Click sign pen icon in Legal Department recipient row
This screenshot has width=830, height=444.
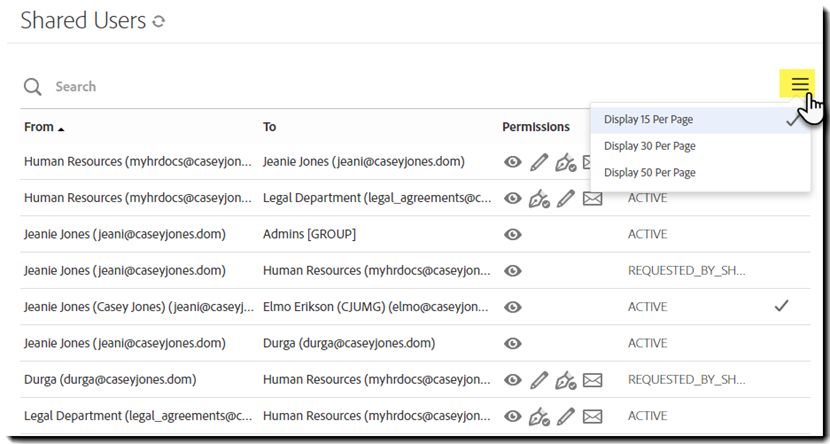539,198
